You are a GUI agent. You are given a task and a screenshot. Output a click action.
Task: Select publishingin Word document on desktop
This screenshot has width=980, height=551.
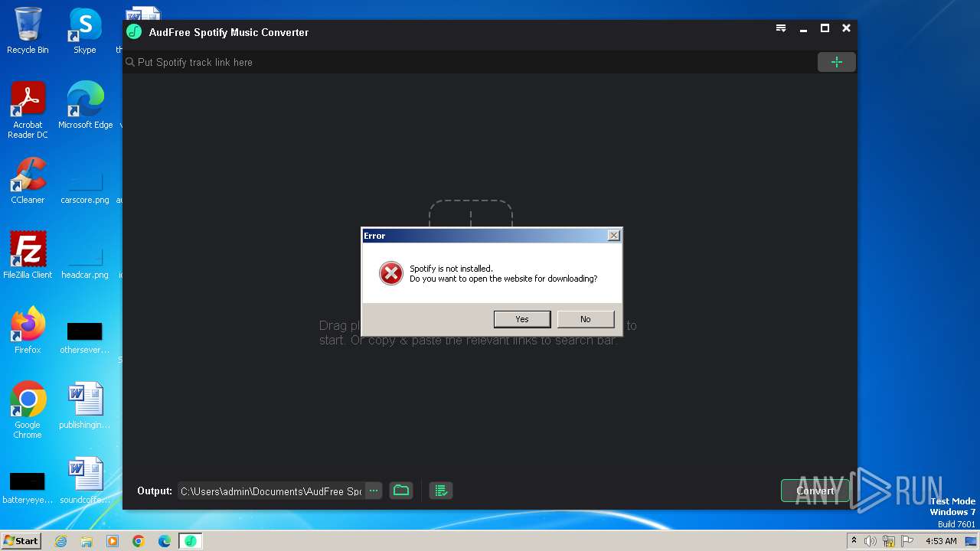pyautogui.click(x=85, y=406)
